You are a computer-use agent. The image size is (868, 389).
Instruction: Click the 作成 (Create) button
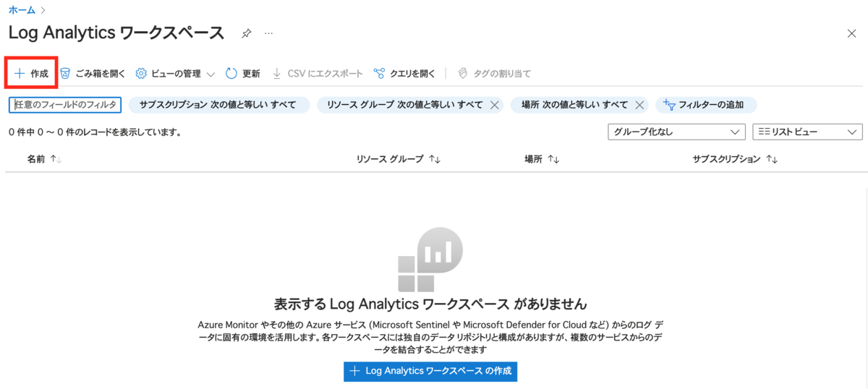tap(31, 74)
